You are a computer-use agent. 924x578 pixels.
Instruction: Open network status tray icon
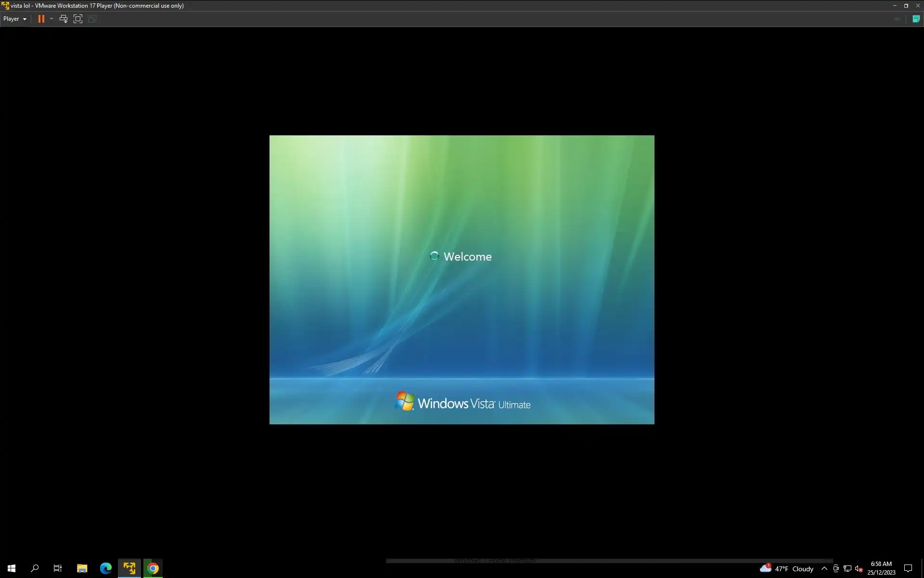click(x=847, y=568)
